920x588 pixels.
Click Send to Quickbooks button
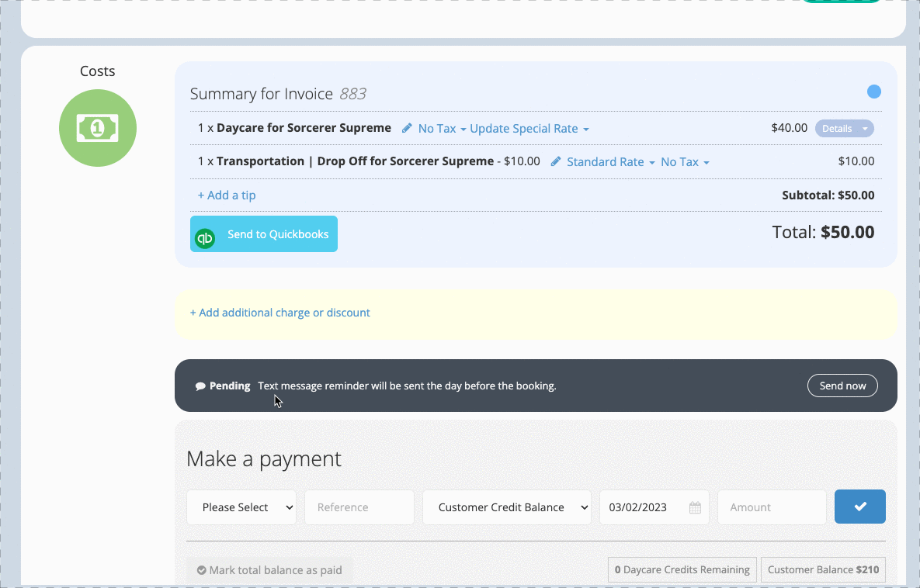click(263, 234)
